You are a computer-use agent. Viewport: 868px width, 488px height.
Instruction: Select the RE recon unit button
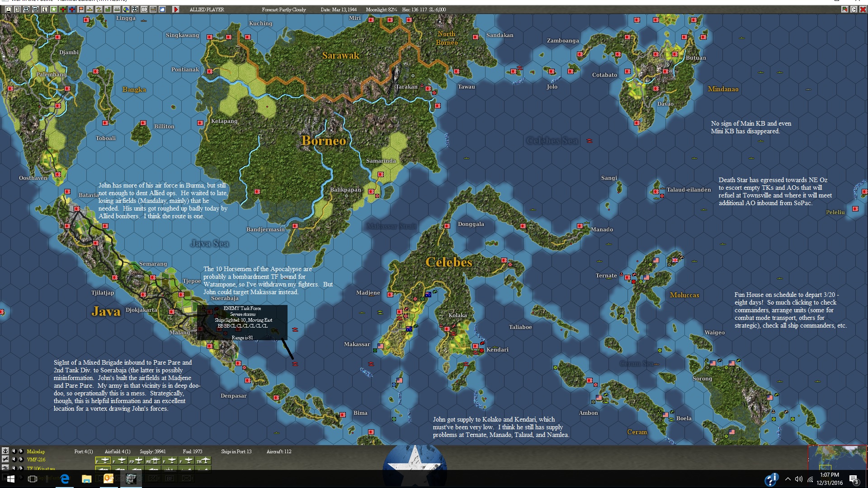[x=153, y=460]
